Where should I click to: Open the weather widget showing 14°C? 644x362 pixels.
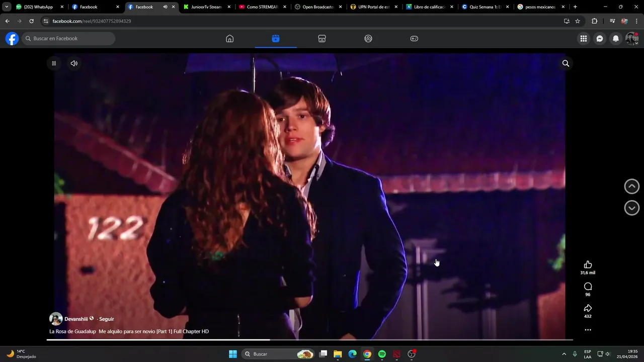[21, 354]
